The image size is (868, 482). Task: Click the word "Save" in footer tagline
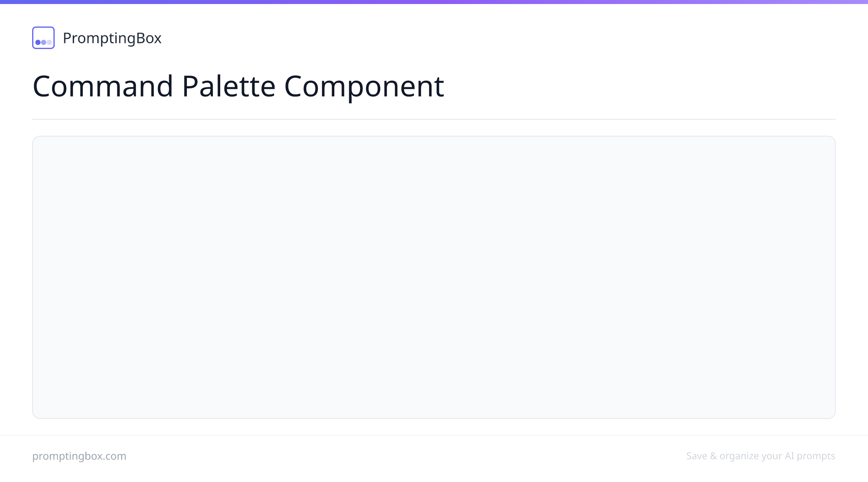tap(696, 456)
